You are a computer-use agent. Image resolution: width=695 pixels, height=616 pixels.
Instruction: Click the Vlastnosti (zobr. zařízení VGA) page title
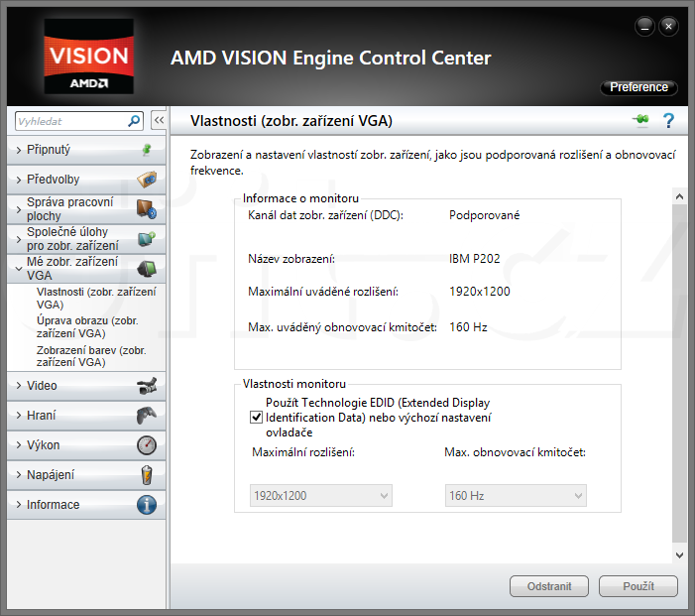[291, 121]
